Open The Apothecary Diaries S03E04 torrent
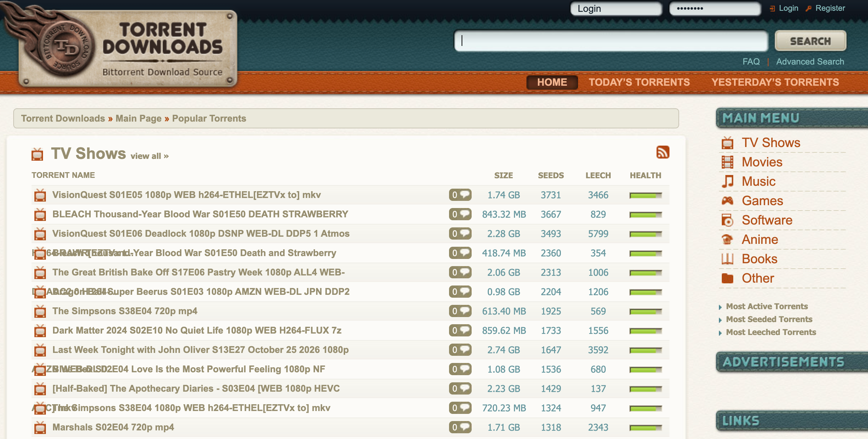Screen dimensions: 868x439 point(196,389)
